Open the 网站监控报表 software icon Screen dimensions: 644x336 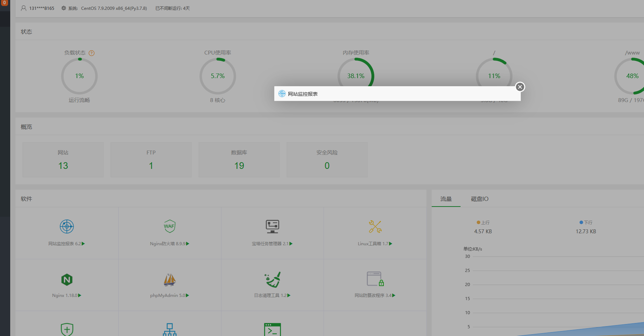click(x=67, y=227)
